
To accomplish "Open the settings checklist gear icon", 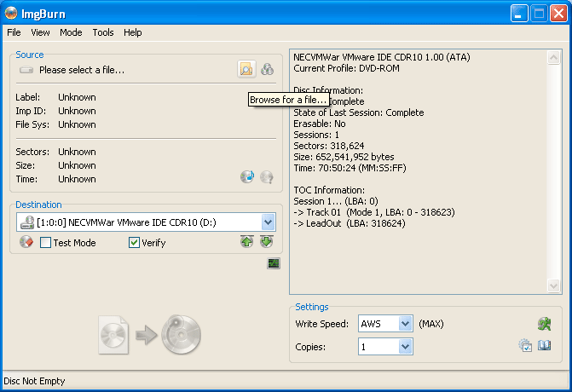I will (525, 345).
